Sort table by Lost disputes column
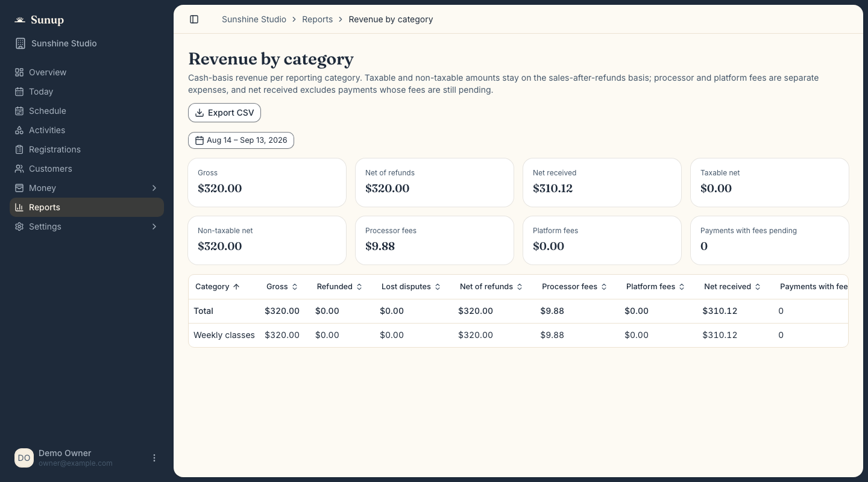The height and width of the screenshot is (482, 868). (x=411, y=287)
